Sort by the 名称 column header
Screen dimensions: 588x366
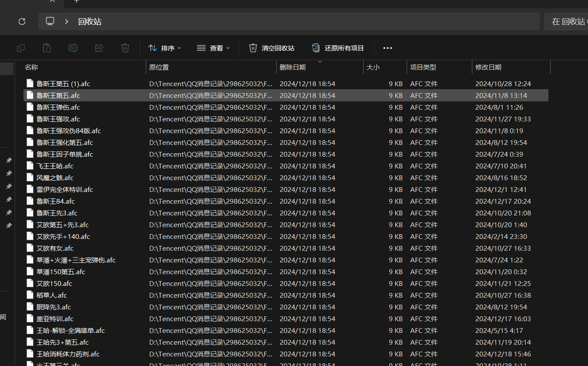pyautogui.click(x=31, y=67)
